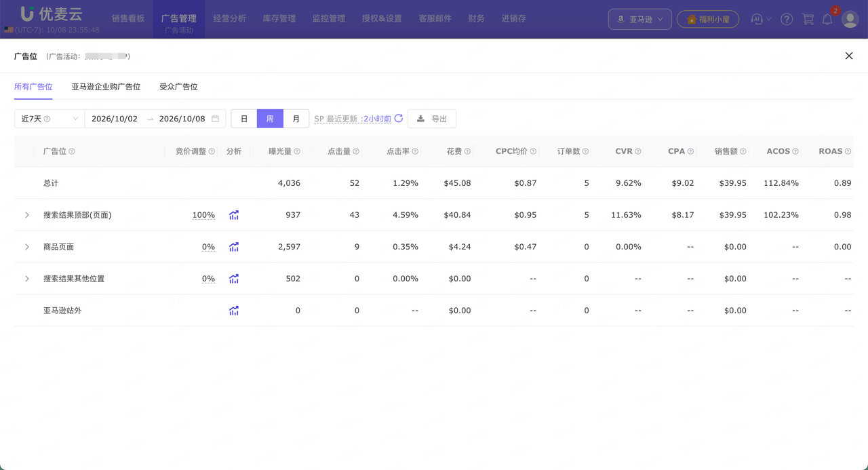Show help tooltip for 点击率 column
The width and height of the screenshot is (868, 470).
tap(415, 151)
